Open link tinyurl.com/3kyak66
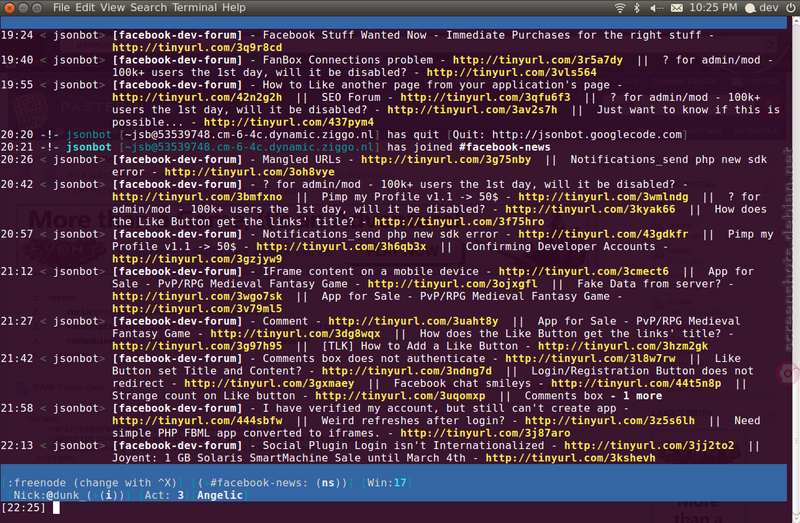The image size is (800, 523). [x=590, y=209]
